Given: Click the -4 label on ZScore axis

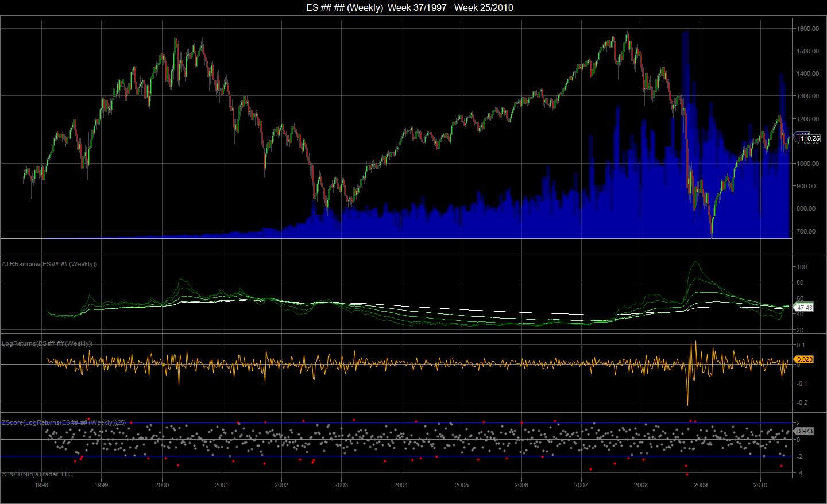Looking at the screenshot, I should [x=800, y=474].
